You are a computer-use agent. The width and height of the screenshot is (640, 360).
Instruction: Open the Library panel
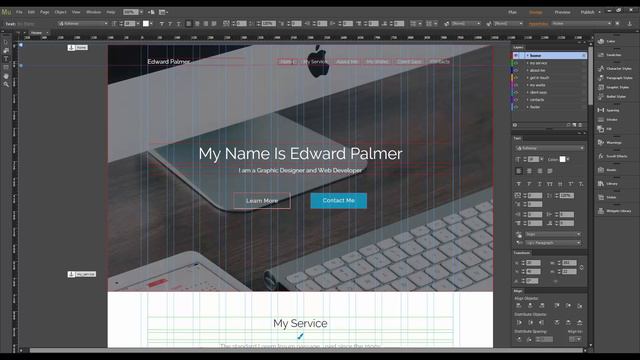[608, 184]
